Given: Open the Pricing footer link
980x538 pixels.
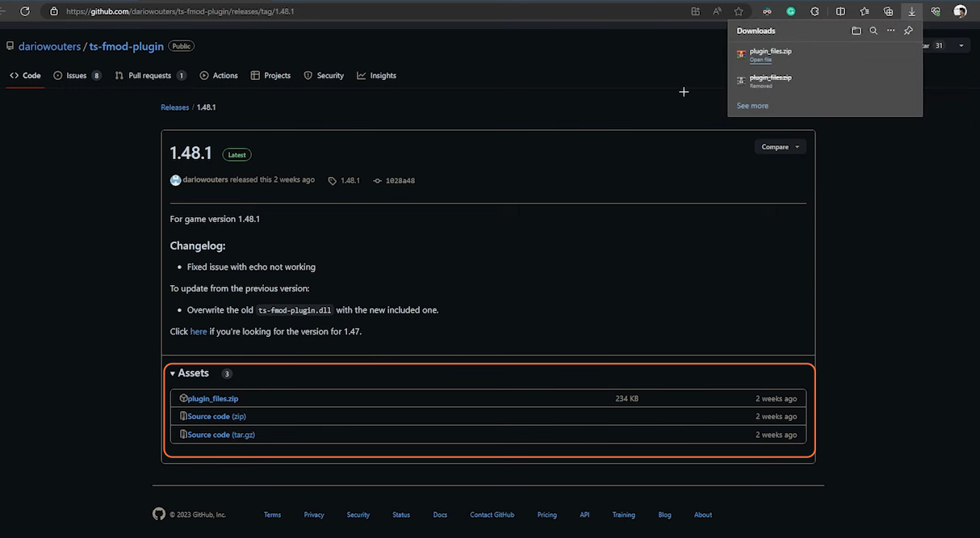Looking at the screenshot, I should [547, 515].
